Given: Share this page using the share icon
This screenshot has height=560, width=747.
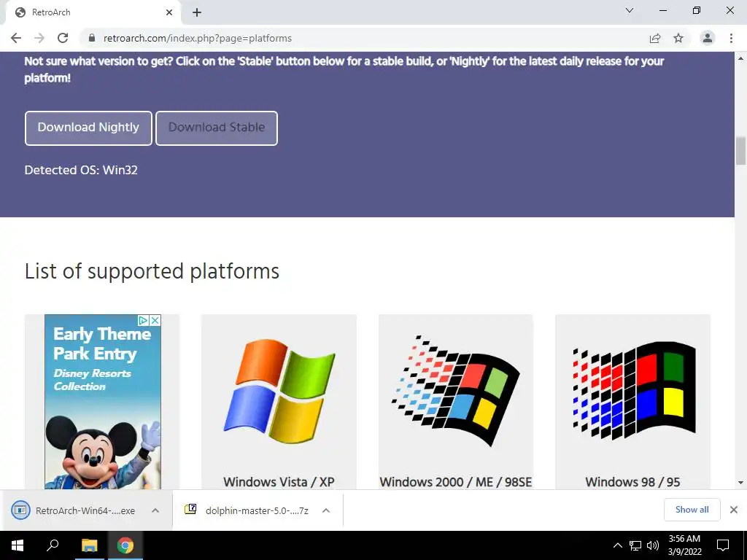Looking at the screenshot, I should point(655,38).
